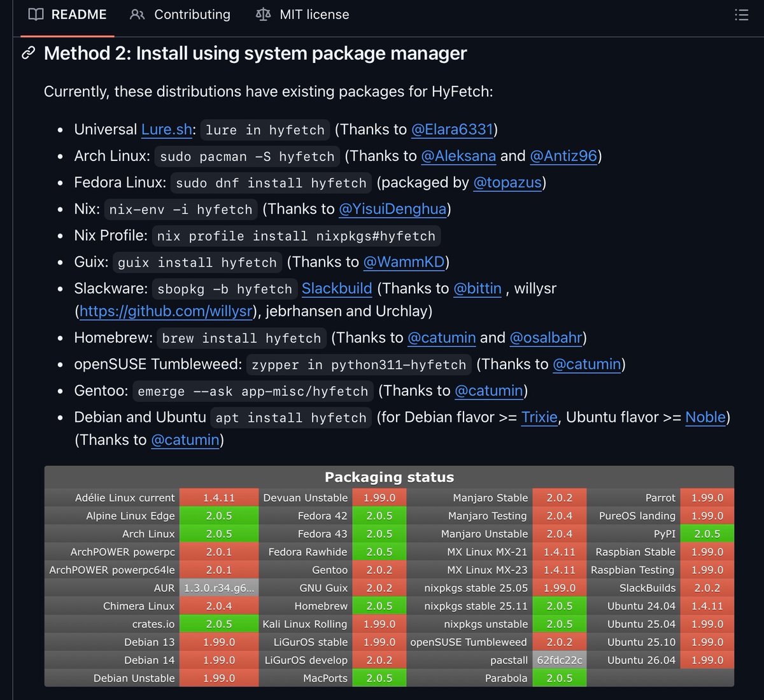This screenshot has width=764, height=700.
Task: Open @Elara6331 profile link
Action: pyautogui.click(x=452, y=129)
